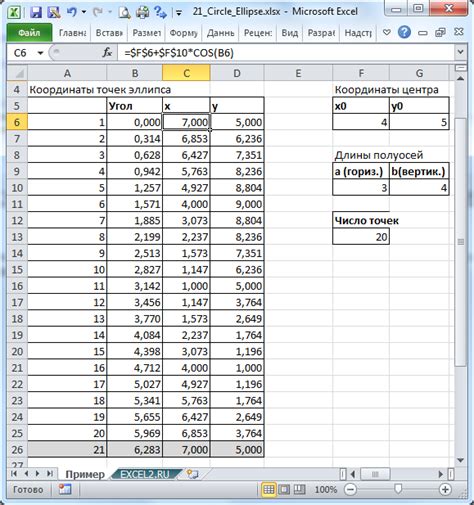
Task: Open the Разметка страницы ribbon tab
Action: pos(146,33)
